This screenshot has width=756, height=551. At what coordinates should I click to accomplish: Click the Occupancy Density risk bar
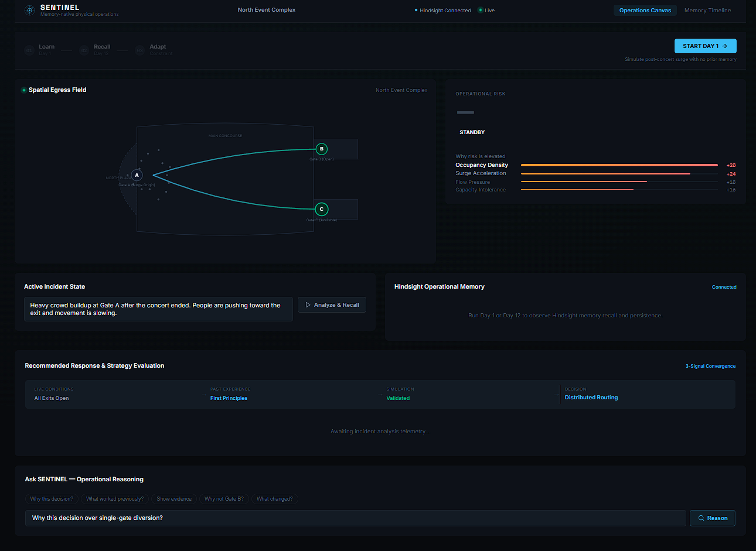(x=619, y=165)
